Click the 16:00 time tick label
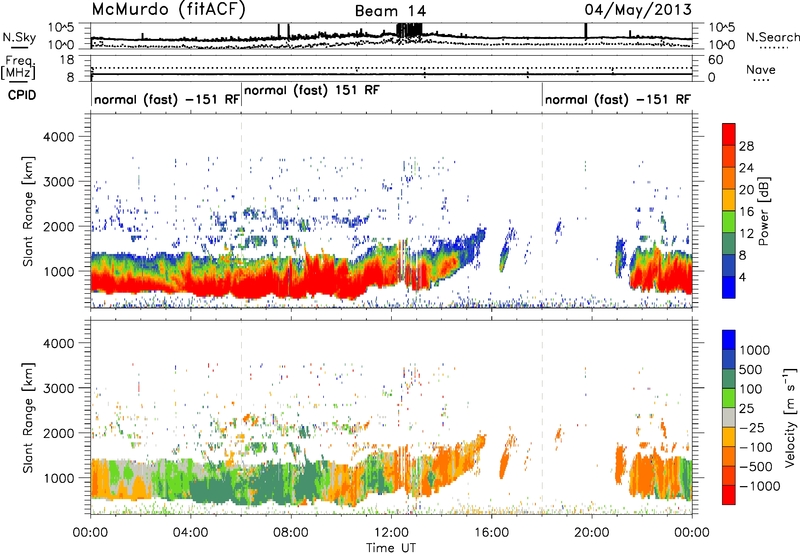 [x=491, y=533]
